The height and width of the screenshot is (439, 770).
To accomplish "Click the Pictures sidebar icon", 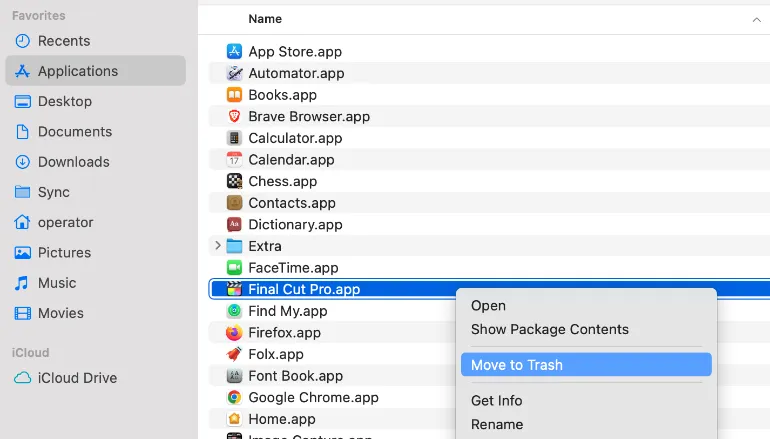I will [x=23, y=252].
